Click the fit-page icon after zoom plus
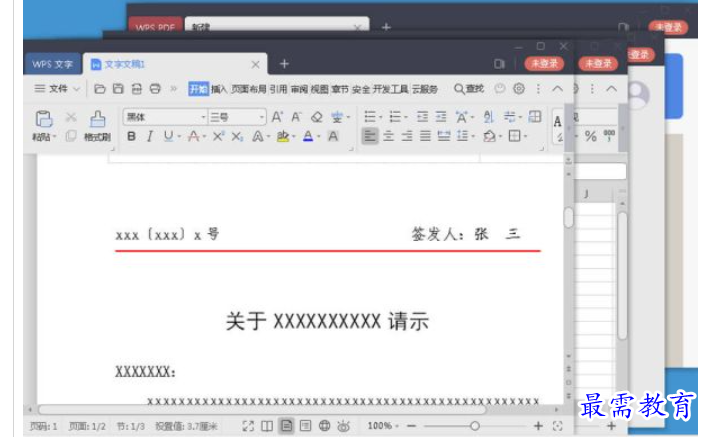This screenshot has height=437, width=702. [557, 426]
